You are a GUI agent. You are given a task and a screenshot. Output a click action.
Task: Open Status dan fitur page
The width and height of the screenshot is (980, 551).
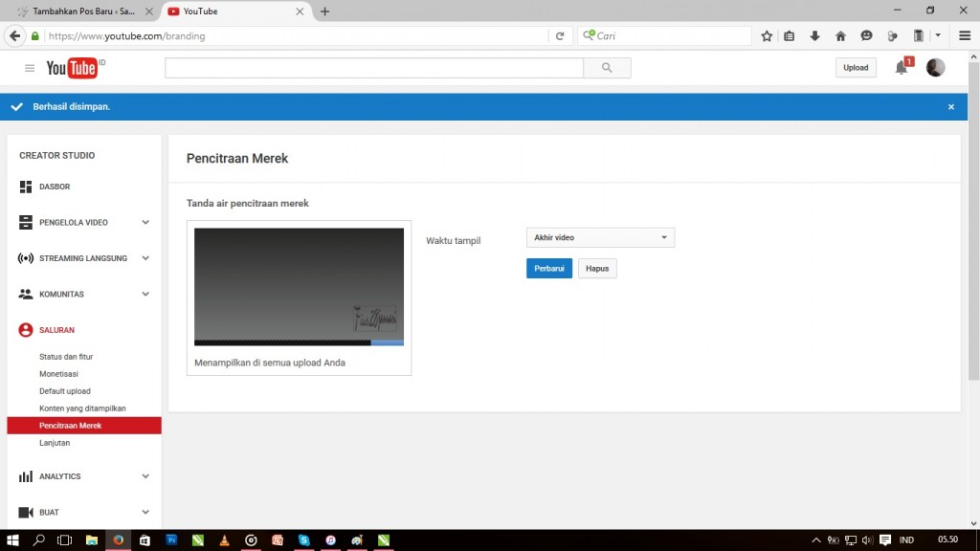point(66,357)
